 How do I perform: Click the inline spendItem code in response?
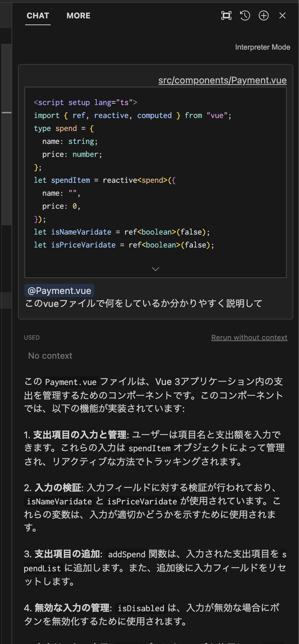click(x=149, y=448)
